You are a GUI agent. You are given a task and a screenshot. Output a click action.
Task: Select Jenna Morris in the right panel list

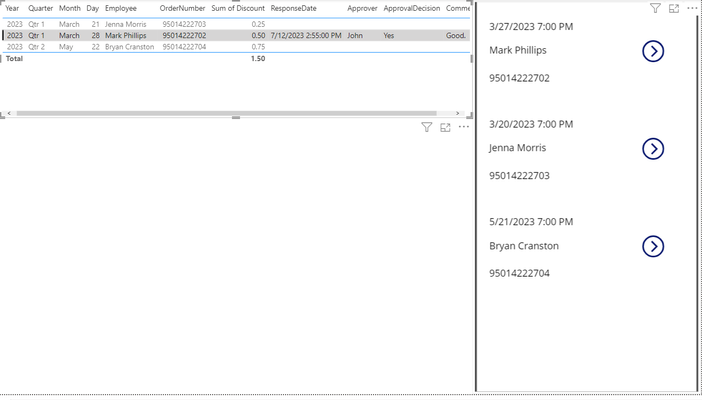click(518, 148)
